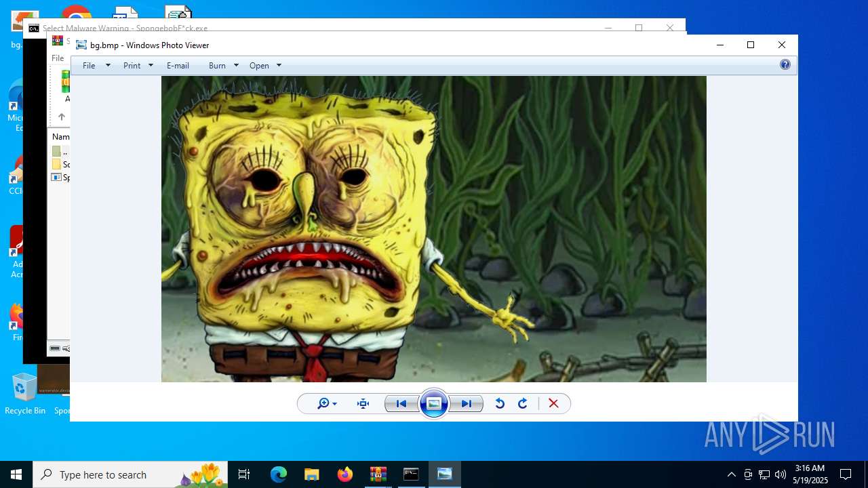The width and height of the screenshot is (868, 488).
Task: Select the parent folder '..' row in WinRAR
Action: [x=60, y=152]
